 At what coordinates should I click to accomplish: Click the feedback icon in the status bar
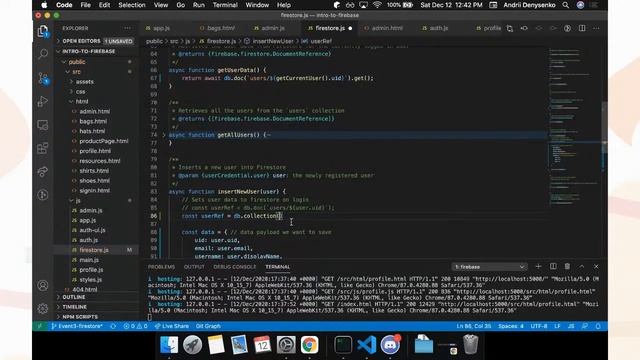coord(585,326)
